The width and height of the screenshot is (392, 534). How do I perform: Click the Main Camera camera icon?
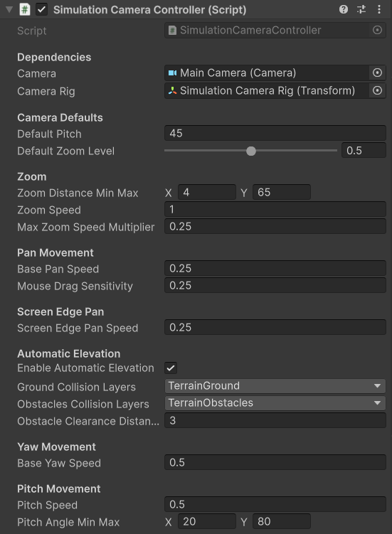coord(172,73)
